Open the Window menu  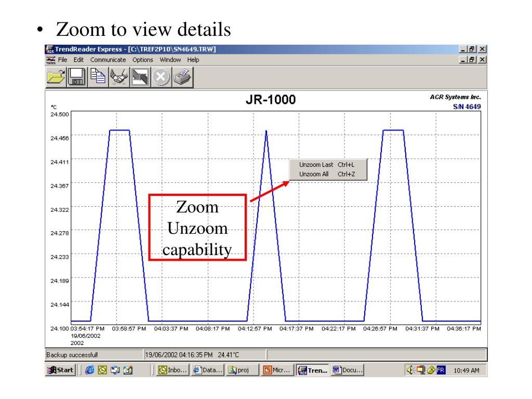pos(170,60)
